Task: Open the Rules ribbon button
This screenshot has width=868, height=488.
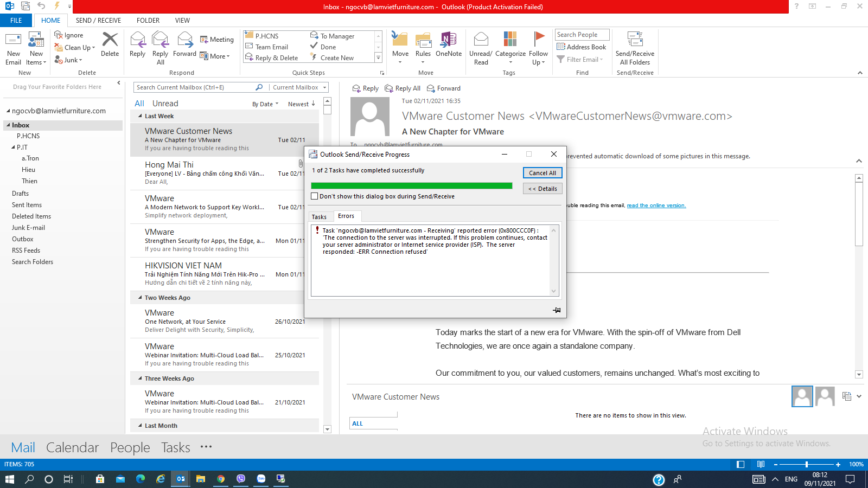Action: (x=423, y=49)
